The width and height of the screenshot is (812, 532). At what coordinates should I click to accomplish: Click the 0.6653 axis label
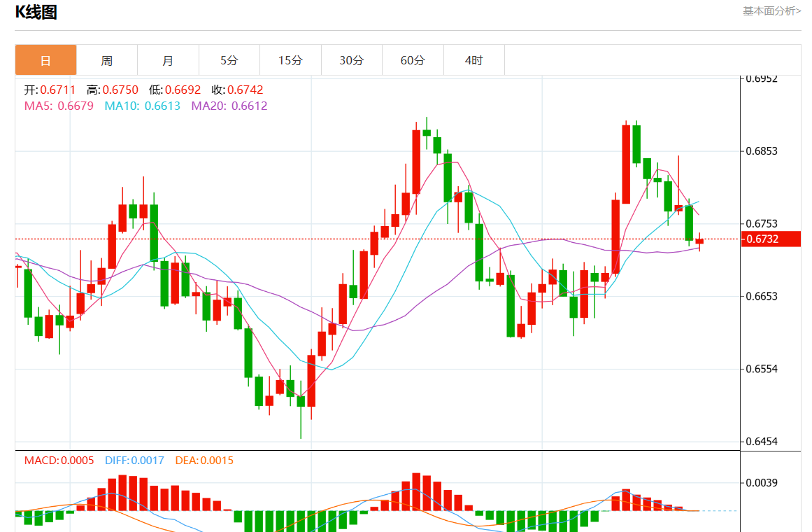click(761, 296)
